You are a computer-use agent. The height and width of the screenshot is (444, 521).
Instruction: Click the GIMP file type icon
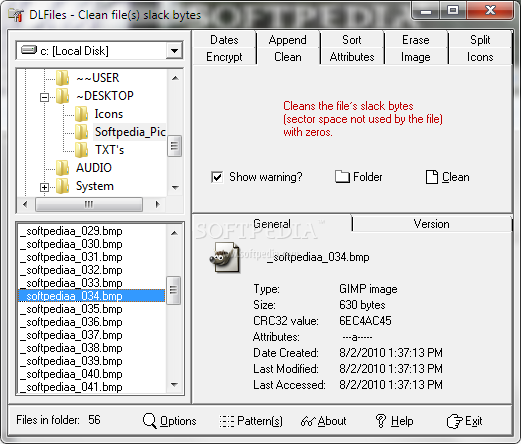(225, 257)
